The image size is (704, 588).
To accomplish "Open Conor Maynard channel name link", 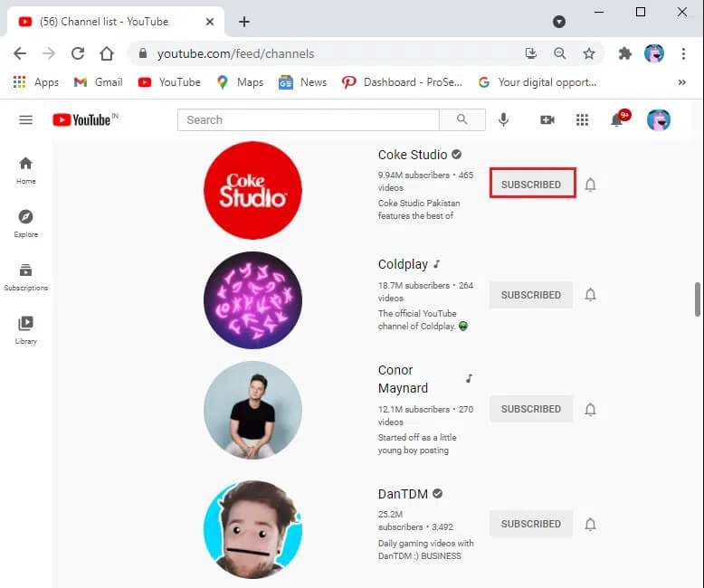I will [x=403, y=379].
